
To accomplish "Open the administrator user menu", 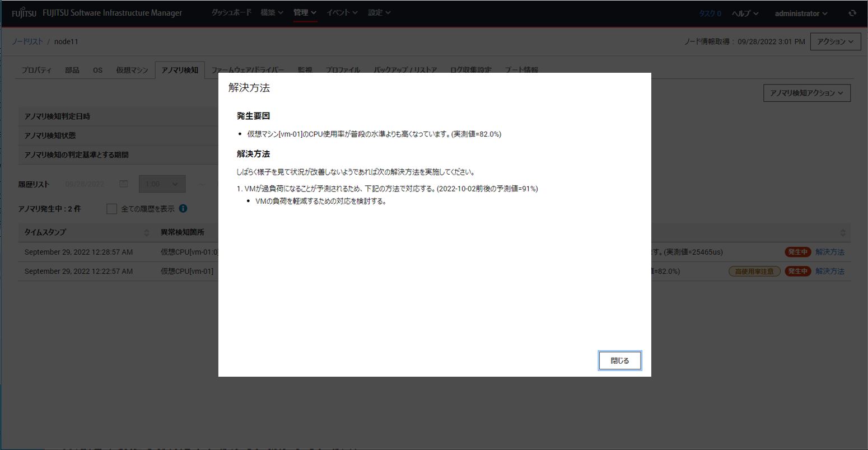I will pos(801,13).
